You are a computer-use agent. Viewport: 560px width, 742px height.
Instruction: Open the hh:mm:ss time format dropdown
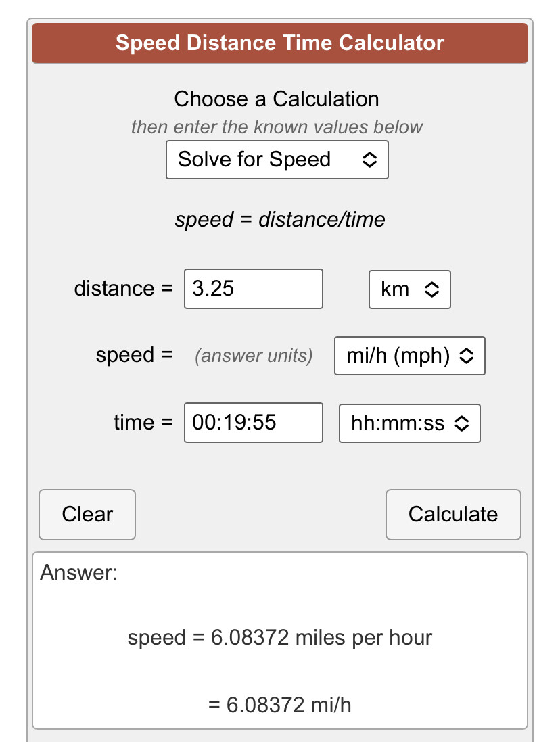[410, 423]
